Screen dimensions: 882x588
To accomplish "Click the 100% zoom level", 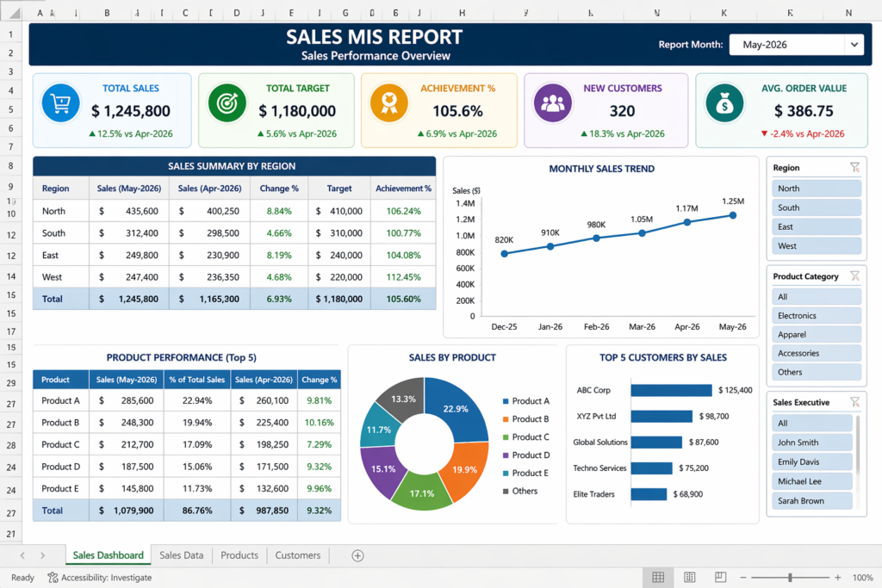I will (x=862, y=578).
